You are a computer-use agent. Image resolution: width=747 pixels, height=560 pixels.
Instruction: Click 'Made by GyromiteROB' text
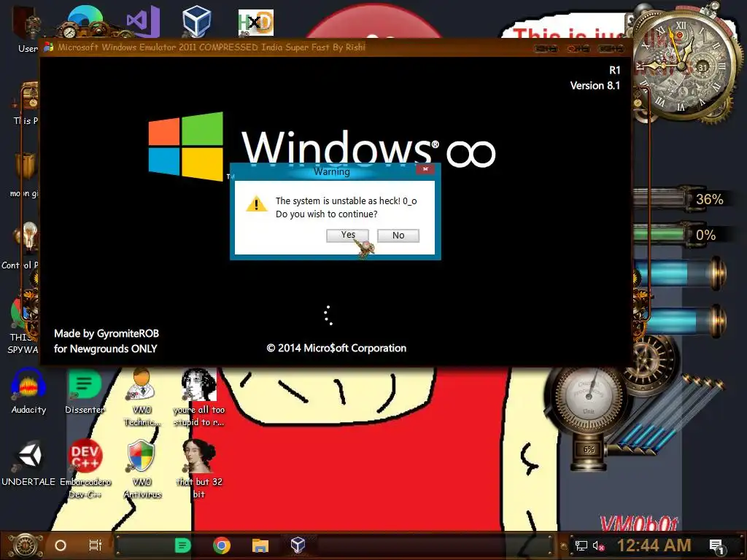[107, 333]
